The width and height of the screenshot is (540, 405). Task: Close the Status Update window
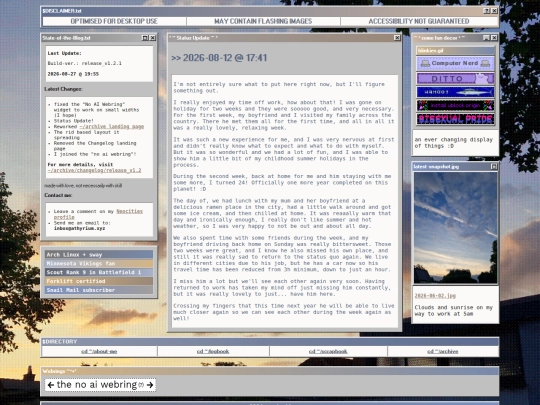[397, 38]
